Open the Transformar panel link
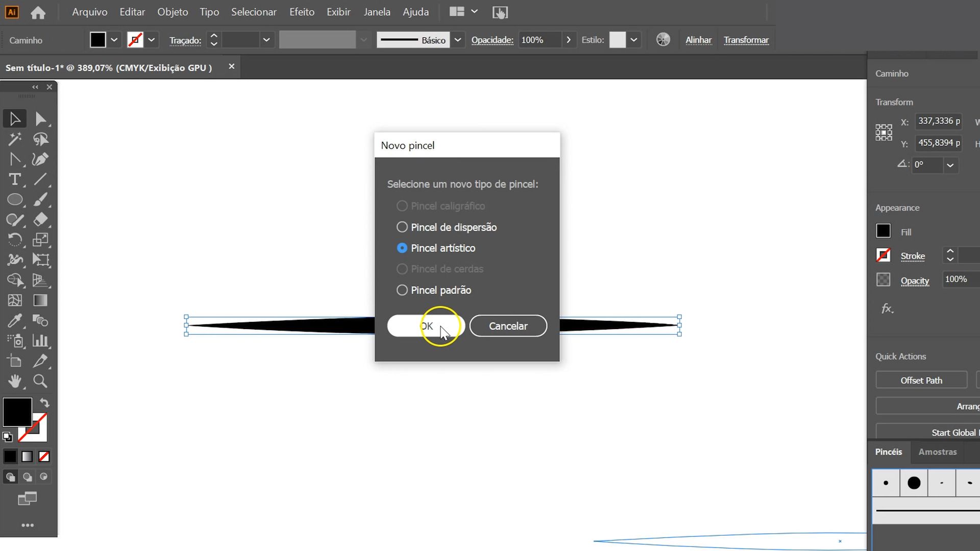The width and height of the screenshot is (980, 551). [746, 40]
